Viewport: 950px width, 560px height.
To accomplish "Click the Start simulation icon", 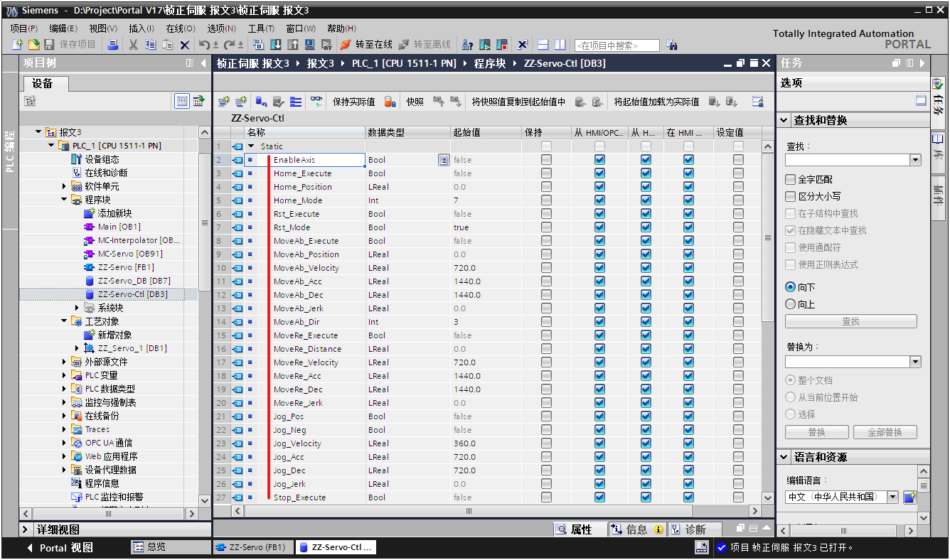I will (x=309, y=44).
